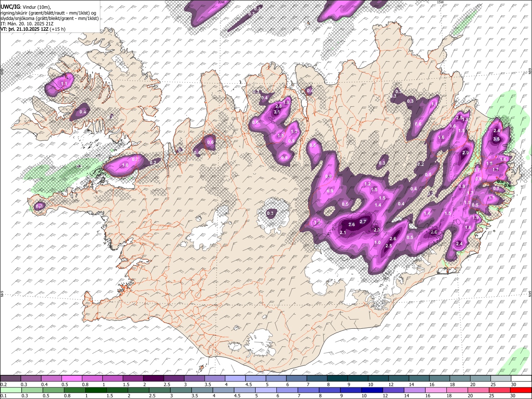Click the 2.1 snowfall value on the map
This screenshot has height=399, width=532.
point(343,232)
